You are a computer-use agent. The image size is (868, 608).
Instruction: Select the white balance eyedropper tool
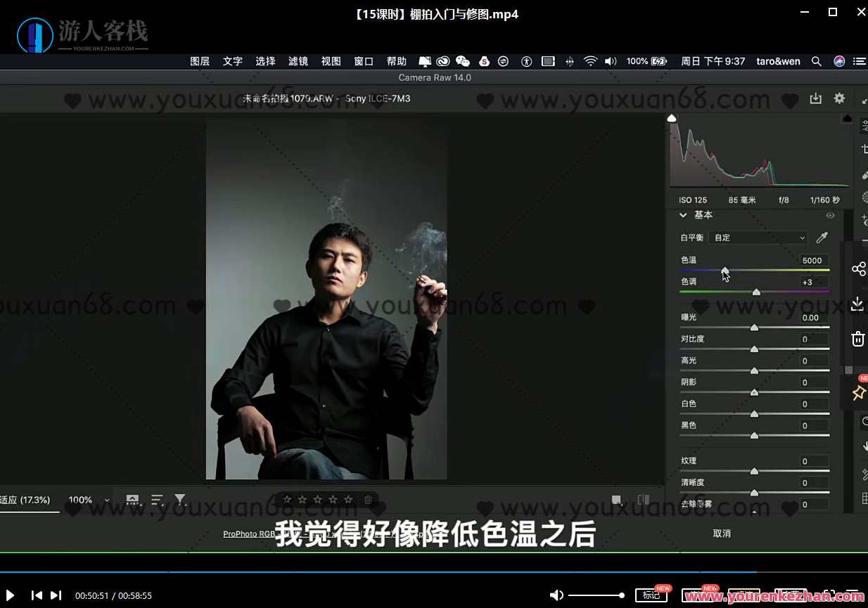pyautogui.click(x=822, y=237)
